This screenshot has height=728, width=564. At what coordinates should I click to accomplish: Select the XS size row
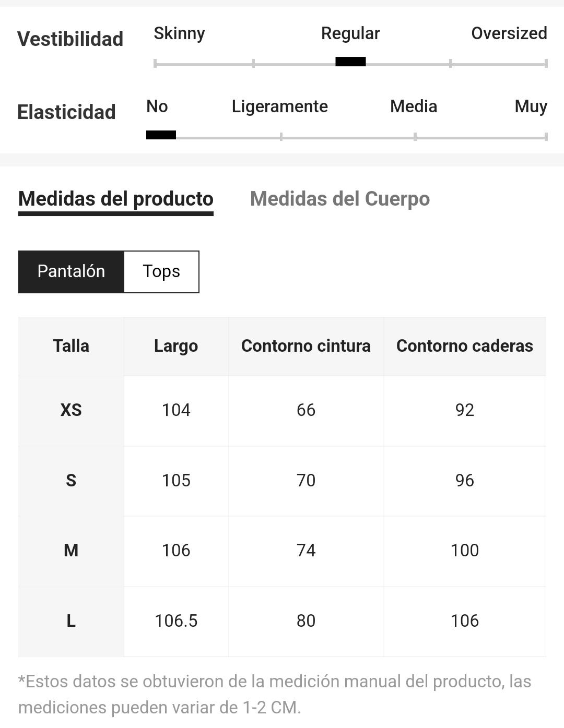[282, 411]
